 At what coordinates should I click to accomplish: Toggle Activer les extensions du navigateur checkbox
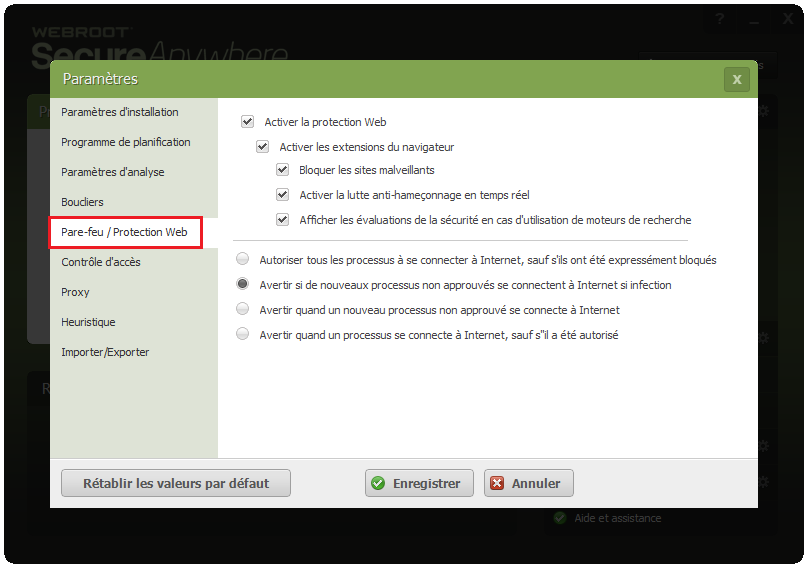[262, 146]
